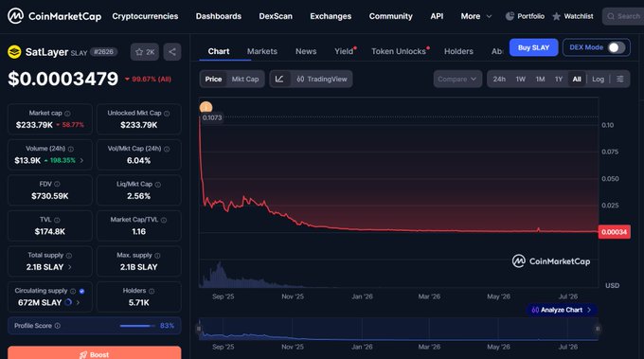Screen dimensions: 644x359
Task: Click the red 0.00034 price label
Action: point(614,232)
